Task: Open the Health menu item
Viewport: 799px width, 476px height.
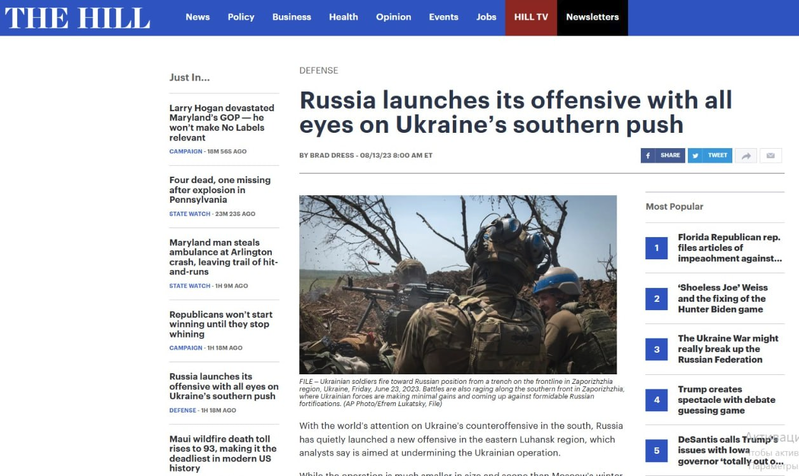Action: (343, 17)
